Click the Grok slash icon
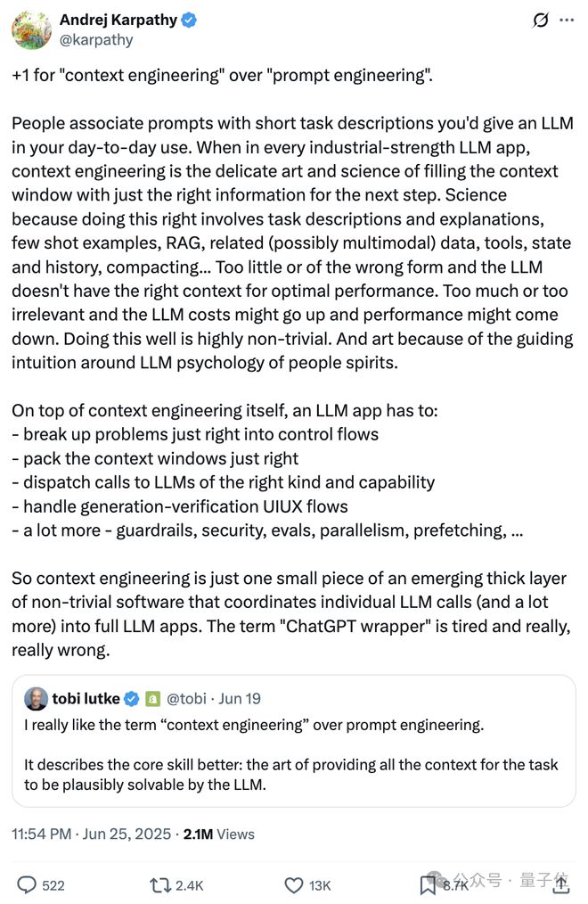This screenshot has height=904, width=588. click(x=540, y=21)
